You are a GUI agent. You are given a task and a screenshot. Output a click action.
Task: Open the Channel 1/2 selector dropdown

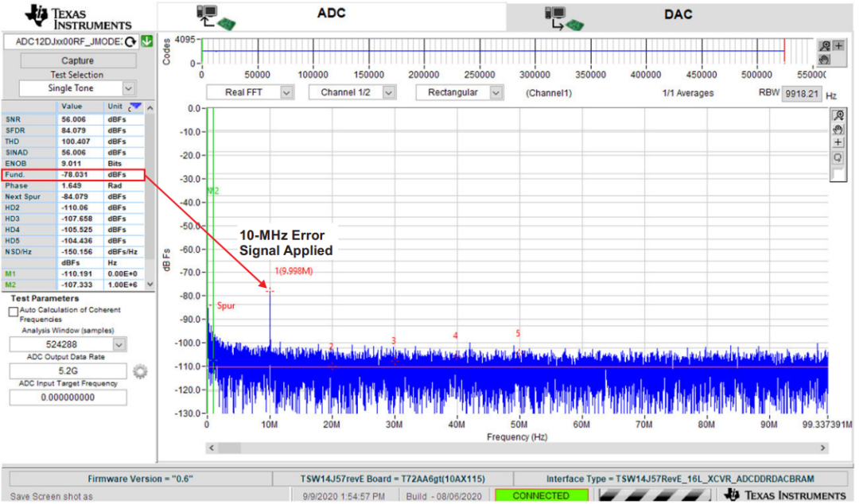(389, 92)
